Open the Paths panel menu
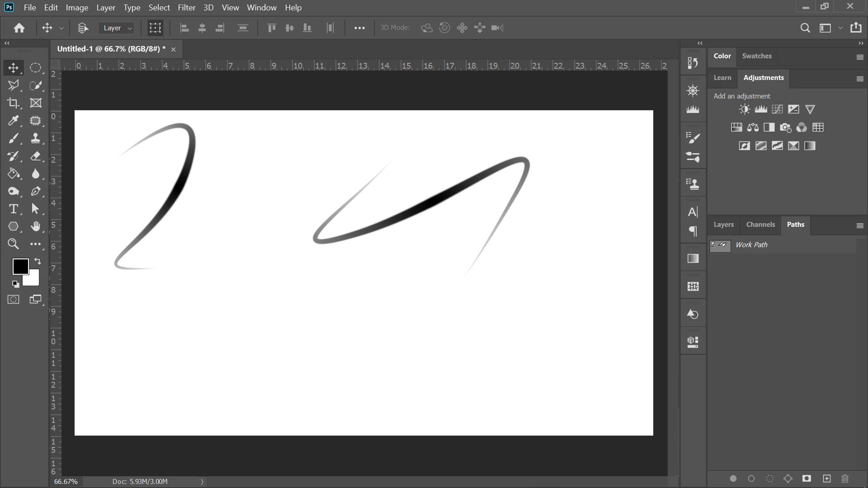Screen dimensions: 868x488 (x=860, y=225)
